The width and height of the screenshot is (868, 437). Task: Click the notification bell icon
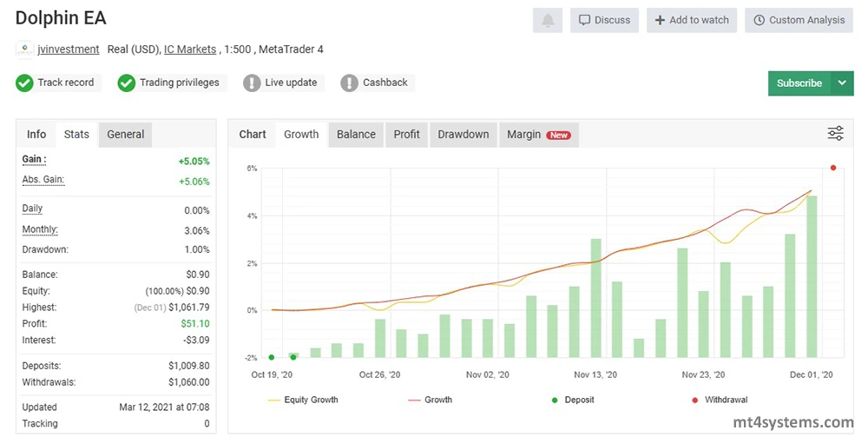(548, 20)
